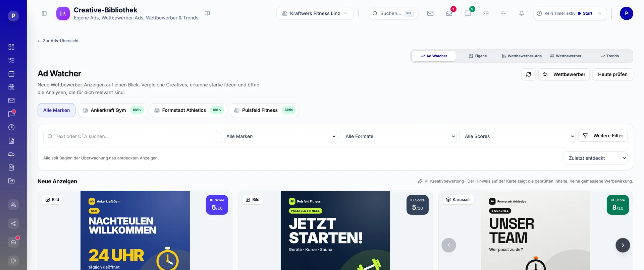Image resolution: width=644 pixels, height=270 pixels.
Task: Open the folder chart icon in the sidebar
Action: coord(11,181)
